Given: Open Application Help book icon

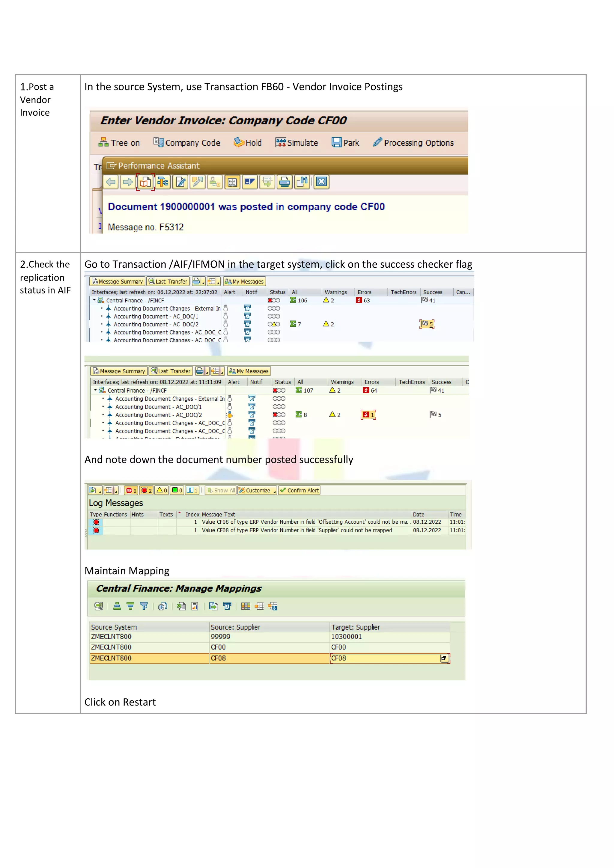Looking at the screenshot, I should coord(145,182).
